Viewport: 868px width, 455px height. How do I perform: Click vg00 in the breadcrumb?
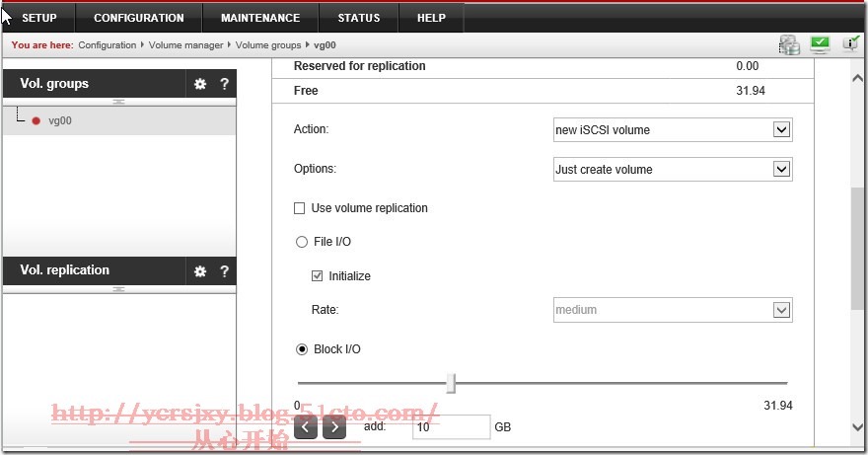325,44
